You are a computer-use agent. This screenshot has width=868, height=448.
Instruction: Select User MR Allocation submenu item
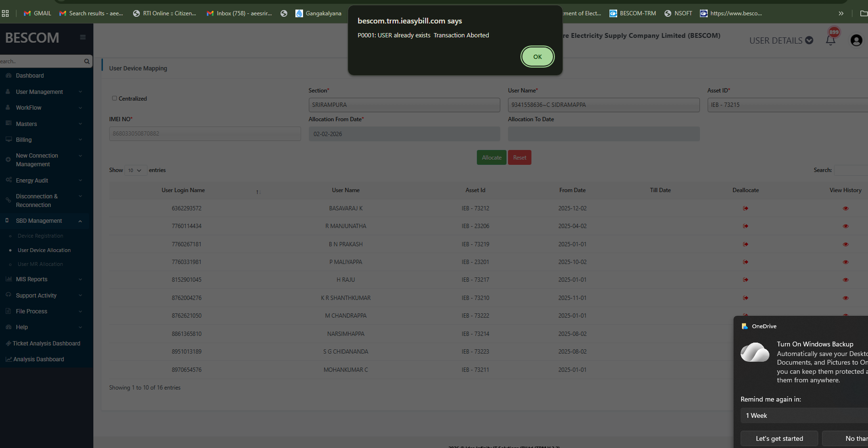[40, 264]
